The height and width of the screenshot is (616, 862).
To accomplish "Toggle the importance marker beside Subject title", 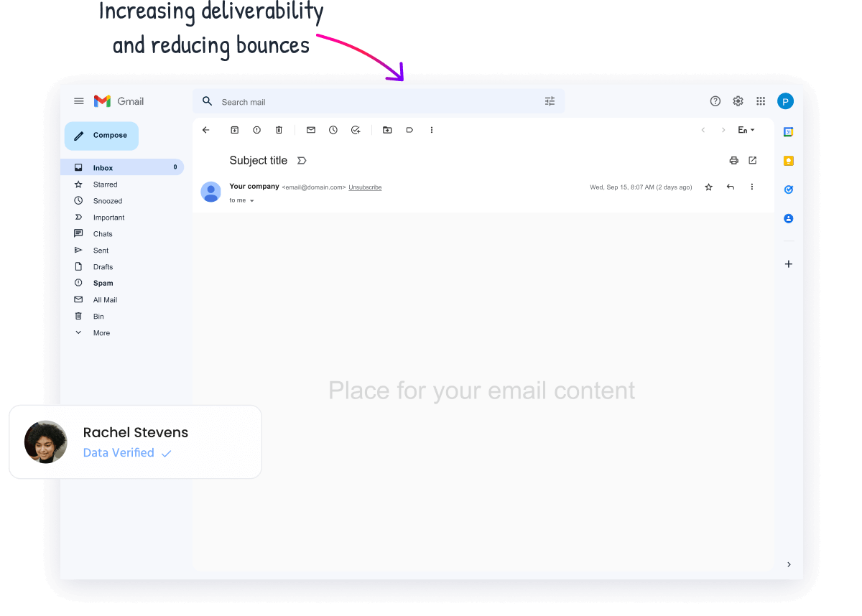I will 302,161.
